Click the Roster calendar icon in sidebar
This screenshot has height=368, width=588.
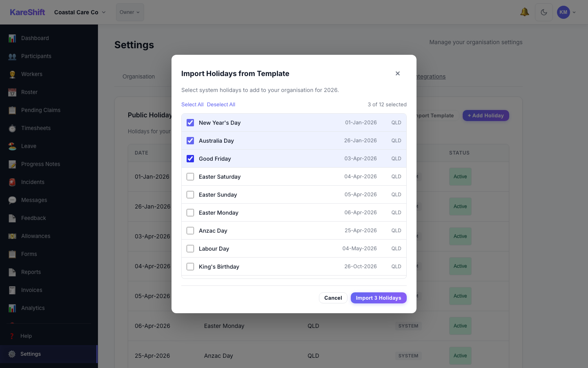pyautogui.click(x=12, y=92)
